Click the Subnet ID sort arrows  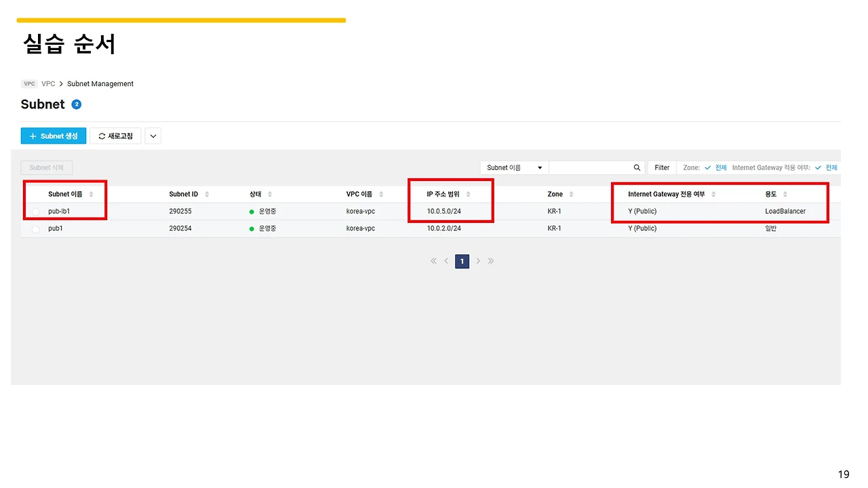click(x=207, y=195)
